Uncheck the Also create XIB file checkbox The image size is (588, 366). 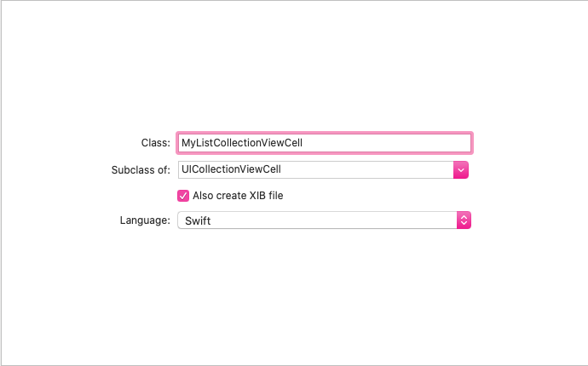182,196
